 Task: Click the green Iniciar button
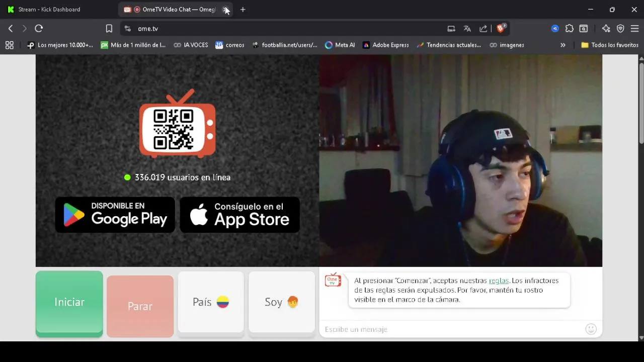[x=69, y=303]
